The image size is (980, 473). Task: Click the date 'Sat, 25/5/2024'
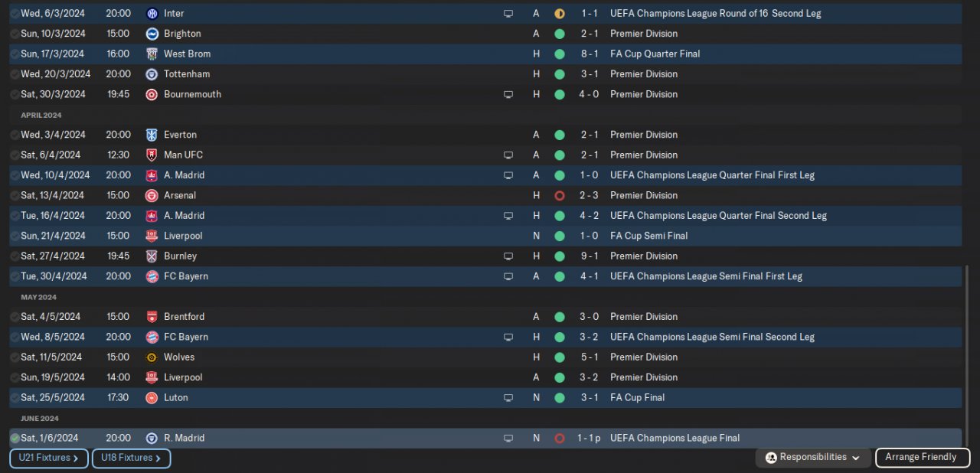tap(53, 398)
